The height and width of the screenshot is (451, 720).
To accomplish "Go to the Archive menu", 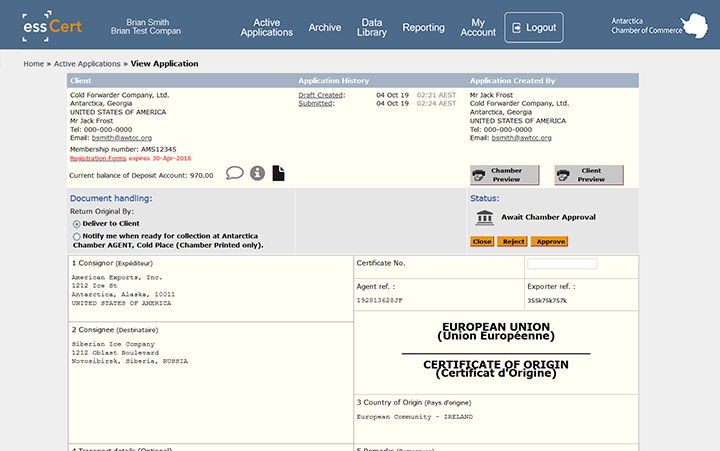I will pyautogui.click(x=325, y=28).
